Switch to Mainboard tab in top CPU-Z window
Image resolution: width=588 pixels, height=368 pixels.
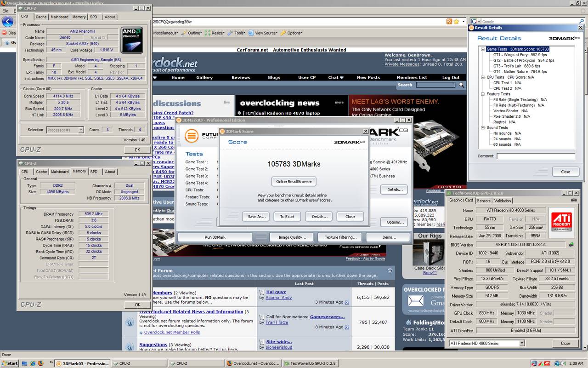point(60,17)
